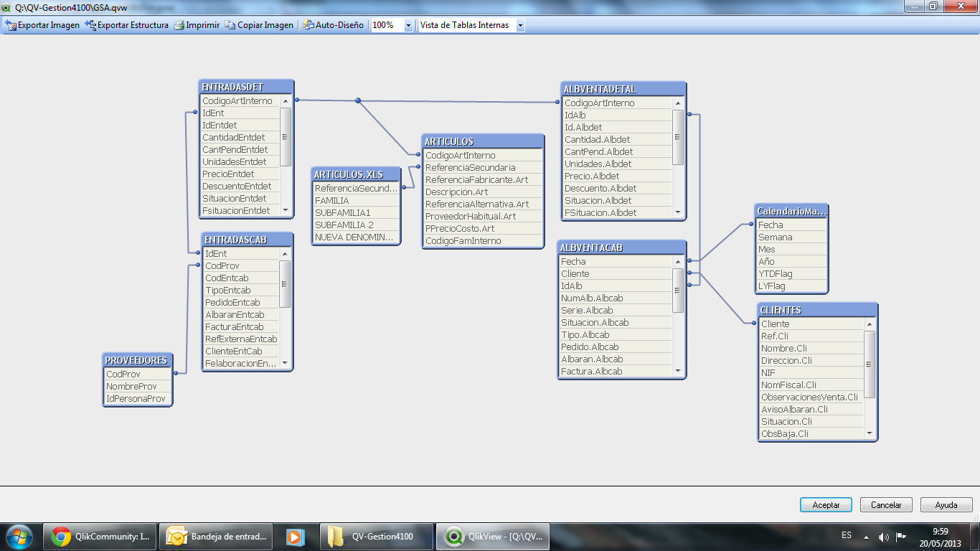980x551 pixels.
Task: Select the SUBFAMILIA1 field
Action: tap(356, 213)
